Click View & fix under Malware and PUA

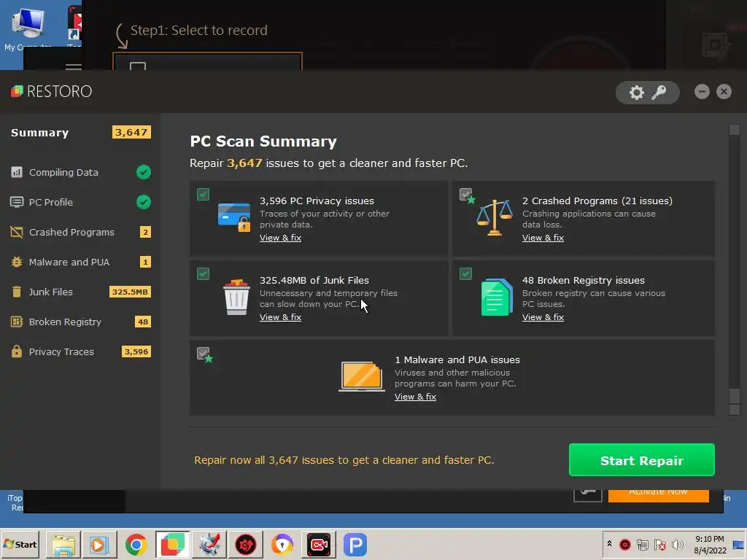[x=415, y=397]
